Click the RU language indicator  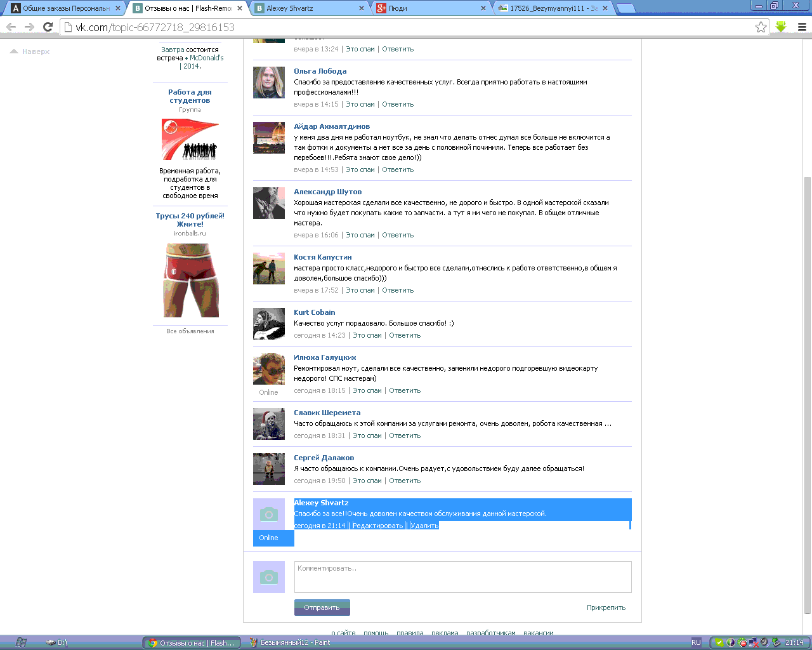coord(696,642)
